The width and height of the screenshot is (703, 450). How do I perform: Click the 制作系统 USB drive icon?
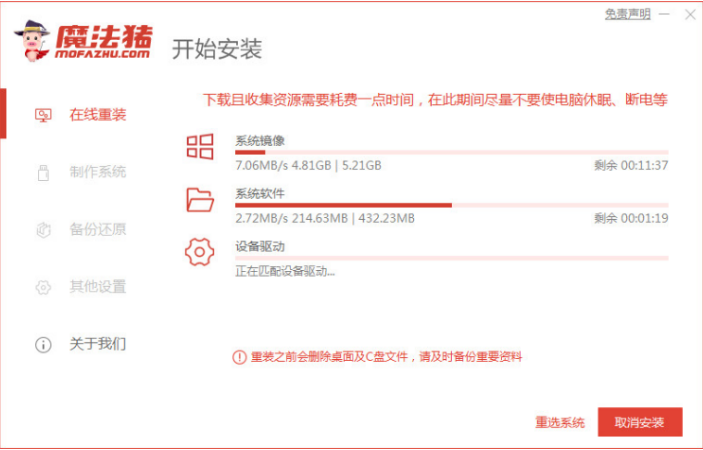[x=43, y=172]
